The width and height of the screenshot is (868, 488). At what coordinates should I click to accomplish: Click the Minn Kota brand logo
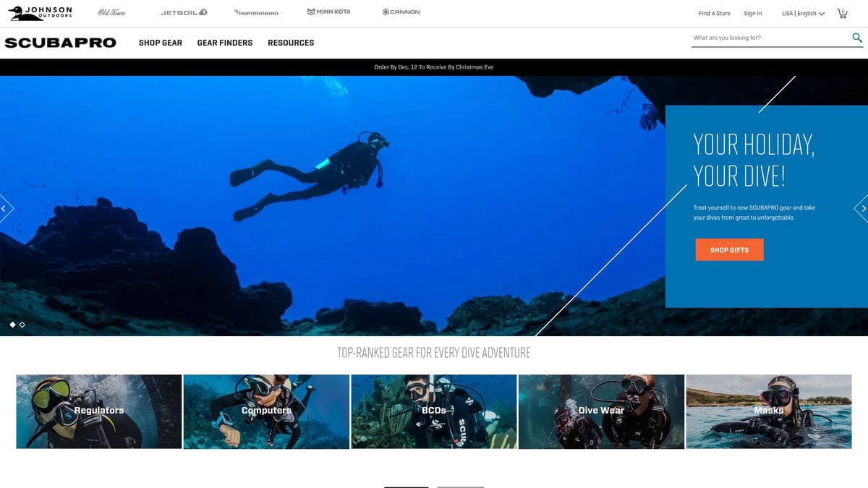coord(328,12)
